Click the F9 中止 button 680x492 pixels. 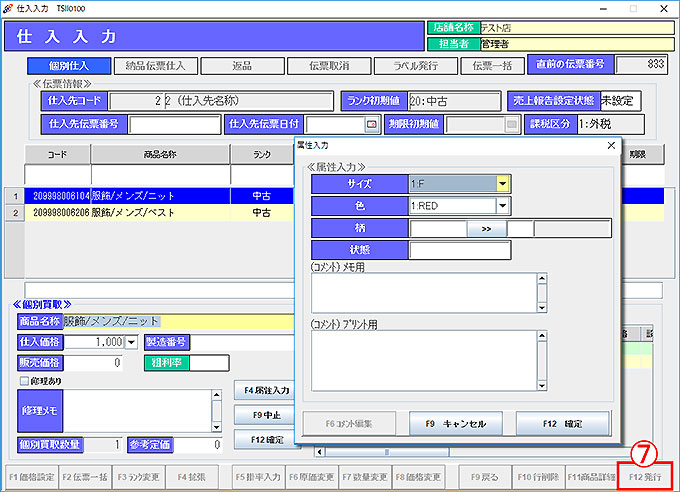(x=263, y=414)
